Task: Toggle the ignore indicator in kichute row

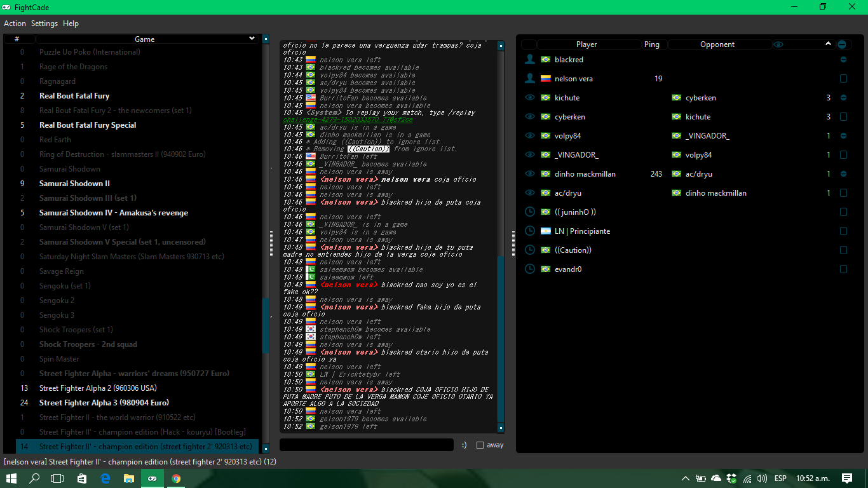Action: tap(843, 98)
